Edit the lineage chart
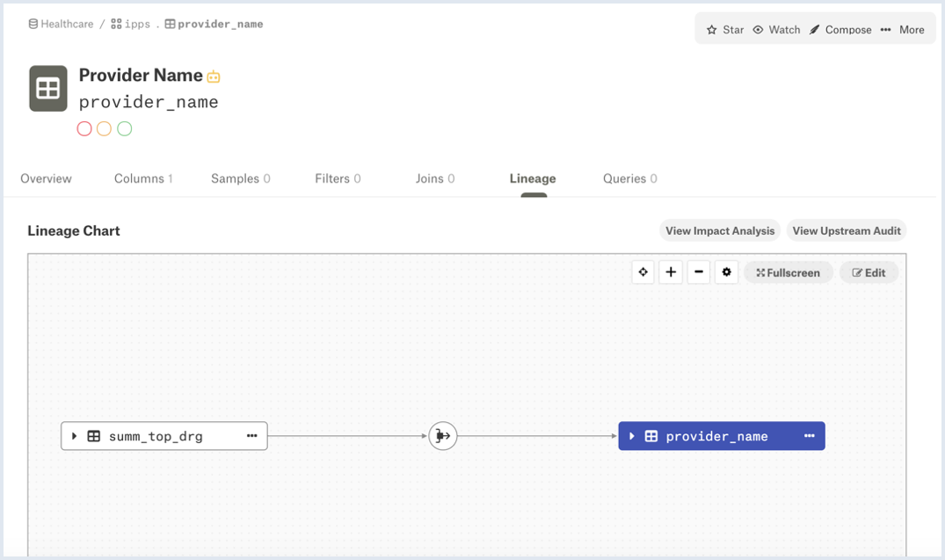Screen dimensions: 945x560 pos(869,273)
